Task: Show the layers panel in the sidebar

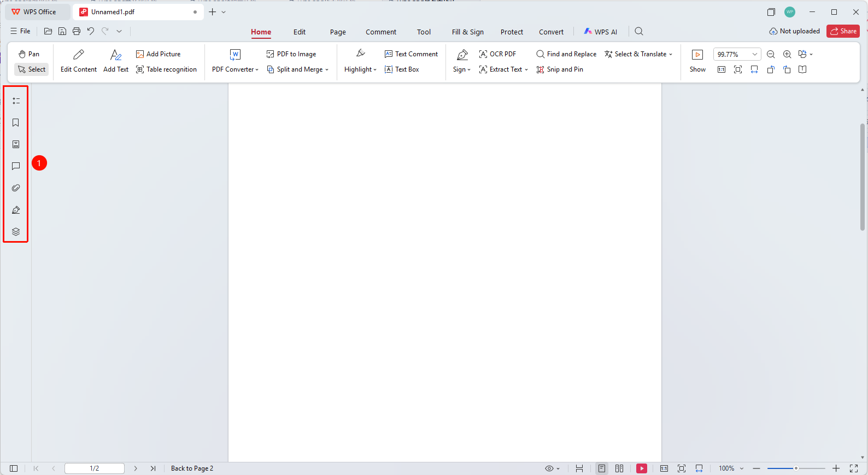Action: click(x=16, y=232)
